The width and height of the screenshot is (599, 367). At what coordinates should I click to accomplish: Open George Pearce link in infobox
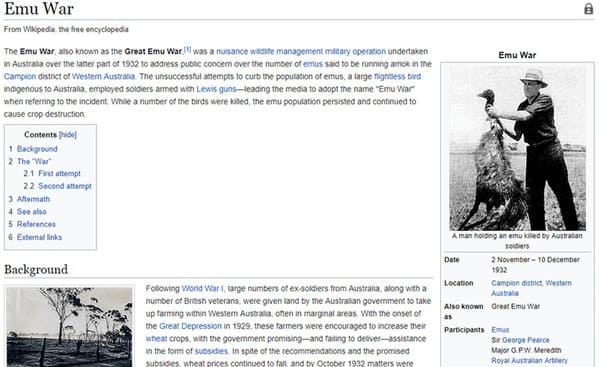click(526, 340)
